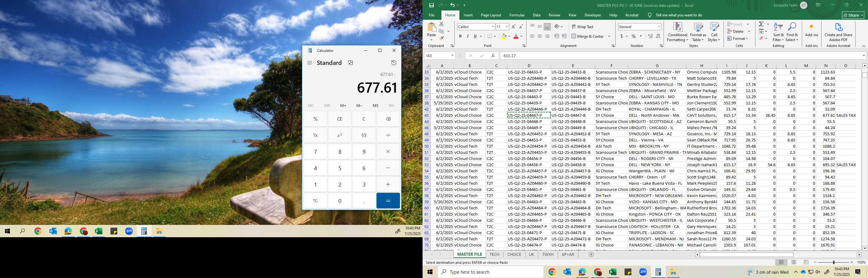The height and width of the screenshot is (278, 868).
Task: Click the Format Painter brush icon
Action: pyautogui.click(x=441, y=38)
